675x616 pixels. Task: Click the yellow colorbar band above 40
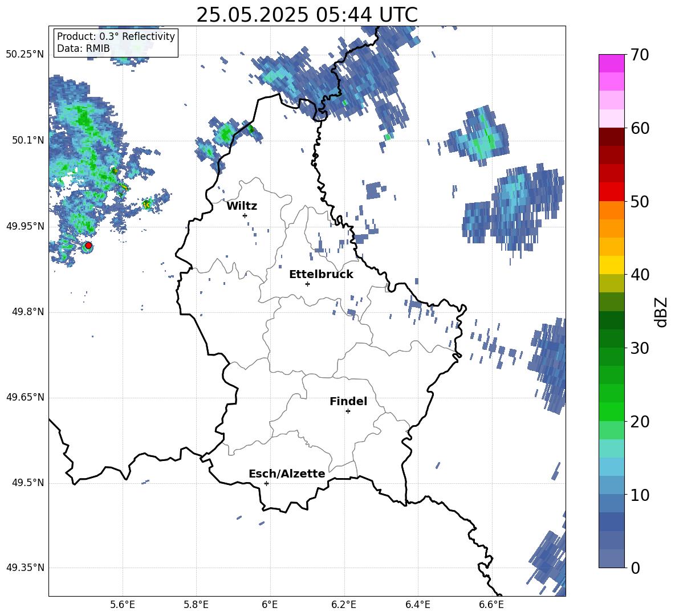(611, 265)
